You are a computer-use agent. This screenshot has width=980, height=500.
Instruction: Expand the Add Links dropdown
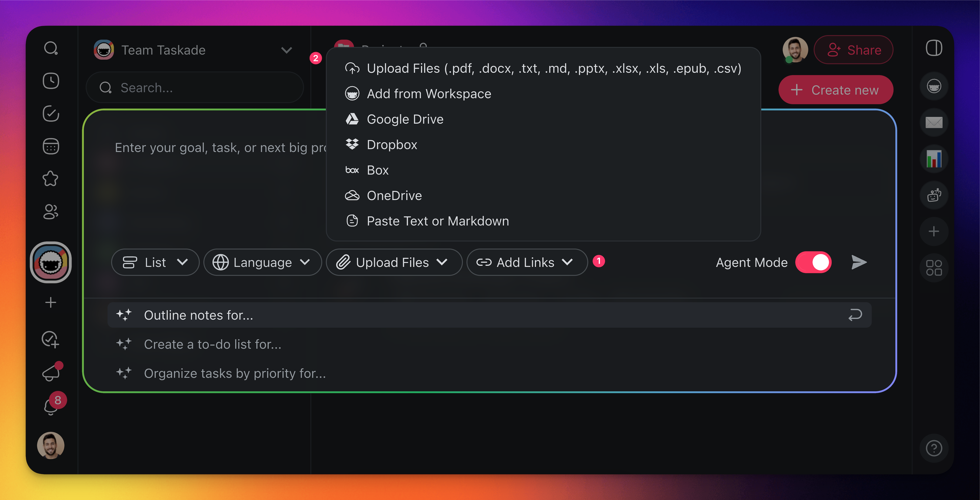point(526,262)
